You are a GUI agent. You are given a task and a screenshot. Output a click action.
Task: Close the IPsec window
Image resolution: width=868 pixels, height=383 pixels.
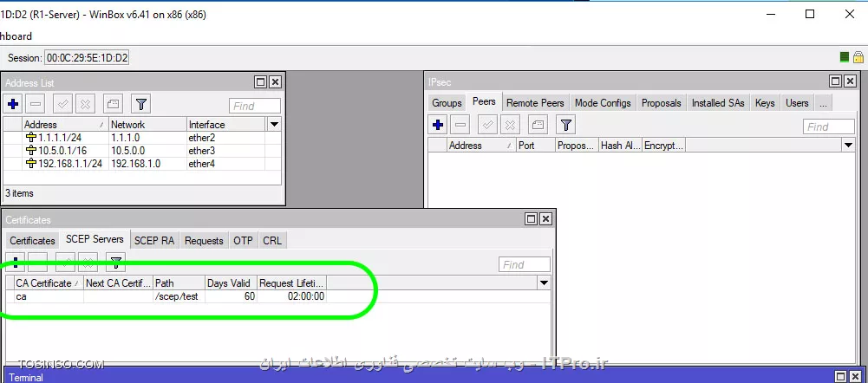coord(851,81)
